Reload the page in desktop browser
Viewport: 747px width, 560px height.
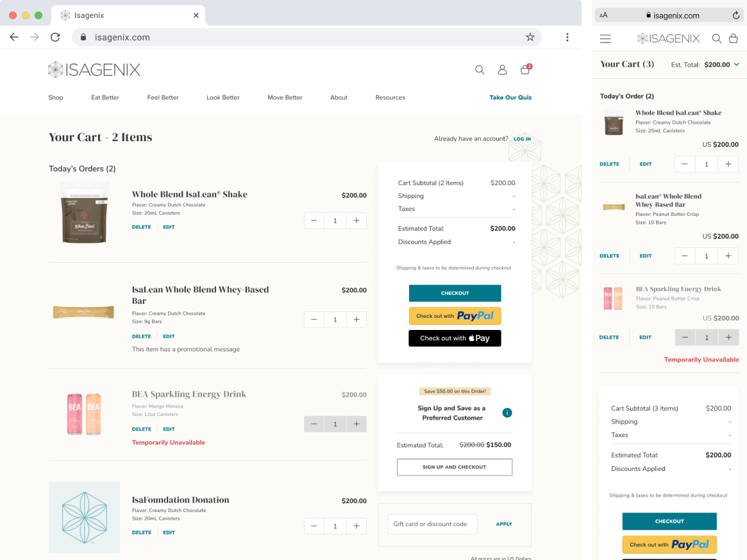pos(55,37)
